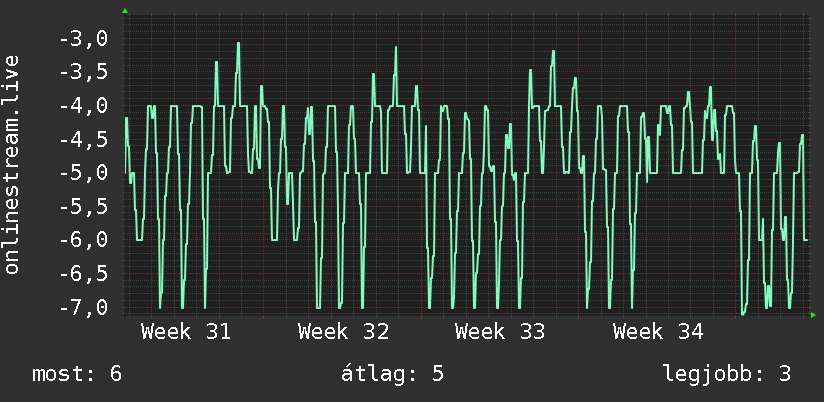Click the Week 34 axis label
This screenshot has width=824, height=402.
[x=658, y=332]
